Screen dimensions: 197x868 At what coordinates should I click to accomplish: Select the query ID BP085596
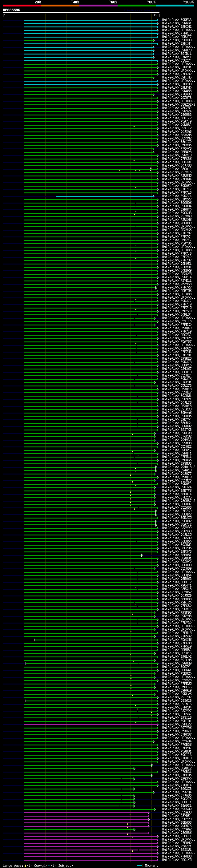click(11, 10)
